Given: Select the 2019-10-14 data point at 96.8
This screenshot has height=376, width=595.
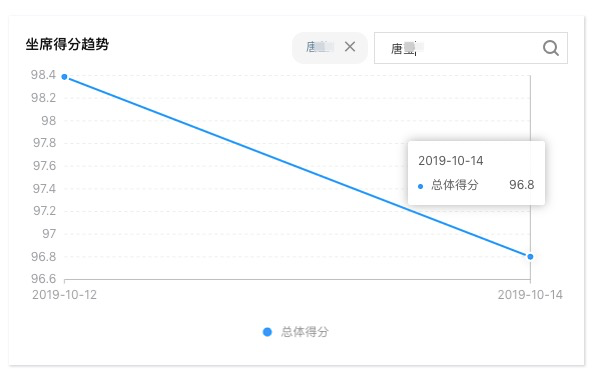Looking at the screenshot, I should [530, 257].
